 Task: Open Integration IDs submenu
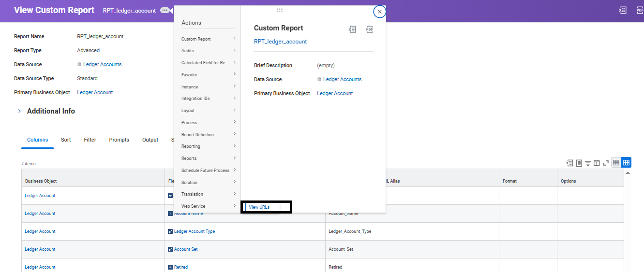tap(209, 99)
